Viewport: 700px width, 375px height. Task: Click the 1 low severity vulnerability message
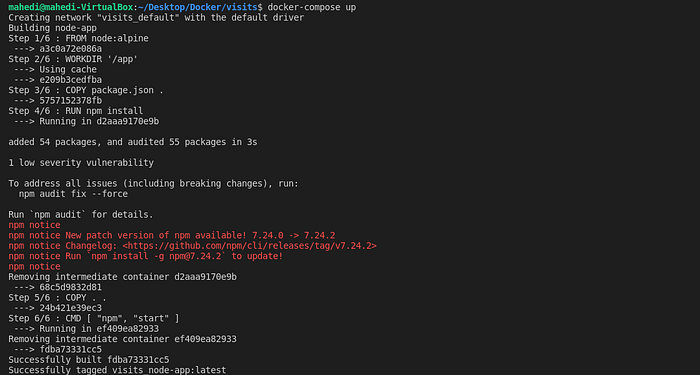pos(81,163)
